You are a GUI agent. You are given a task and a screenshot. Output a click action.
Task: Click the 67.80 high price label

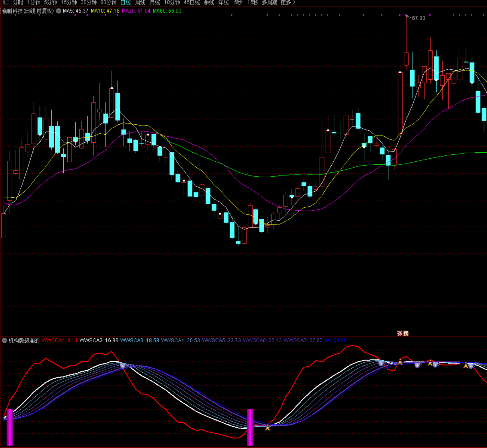point(418,18)
